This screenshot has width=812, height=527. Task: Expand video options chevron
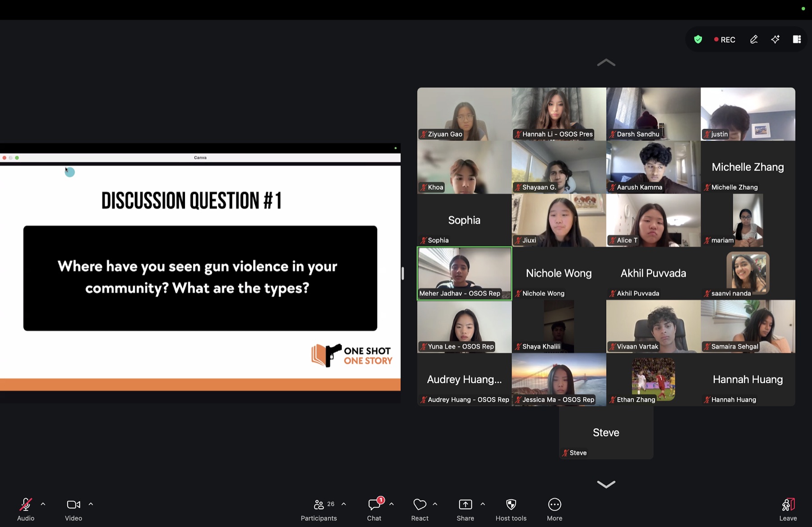click(91, 504)
